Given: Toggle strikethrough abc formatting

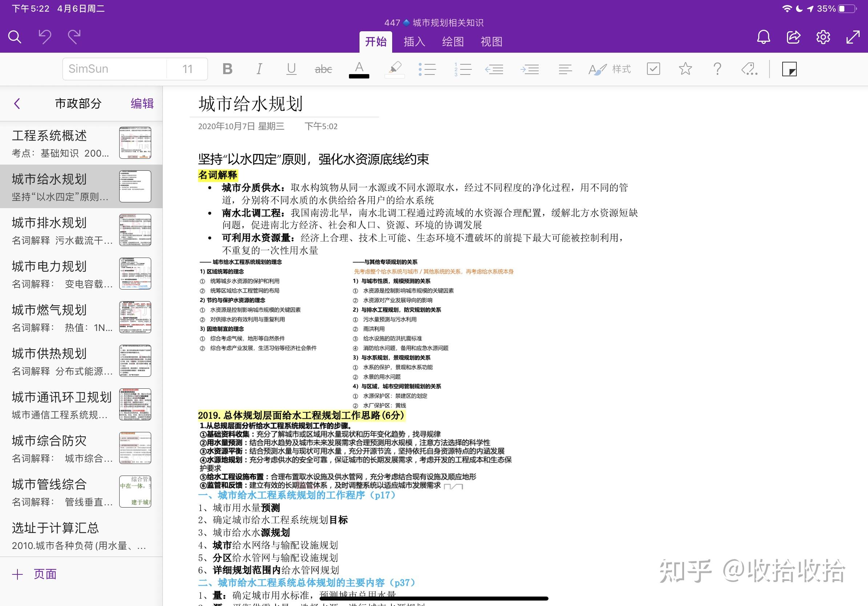Looking at the screenshot, I should [323, 69].
